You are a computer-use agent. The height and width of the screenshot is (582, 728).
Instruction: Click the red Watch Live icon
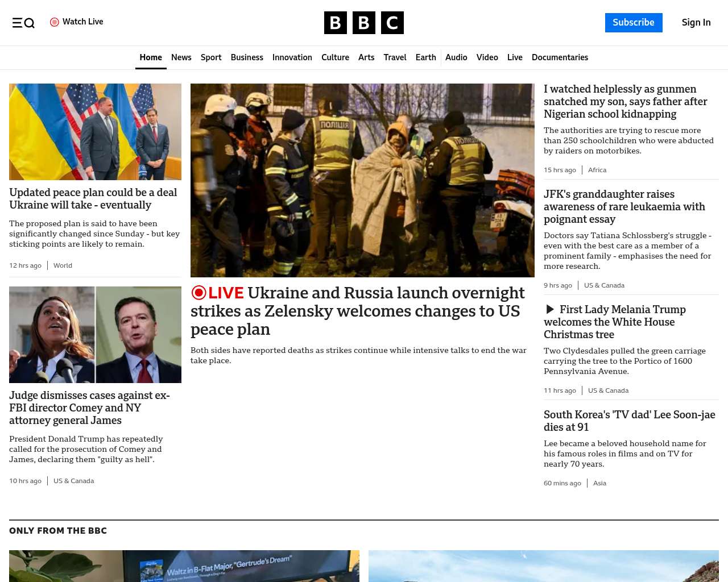(55, 22)
